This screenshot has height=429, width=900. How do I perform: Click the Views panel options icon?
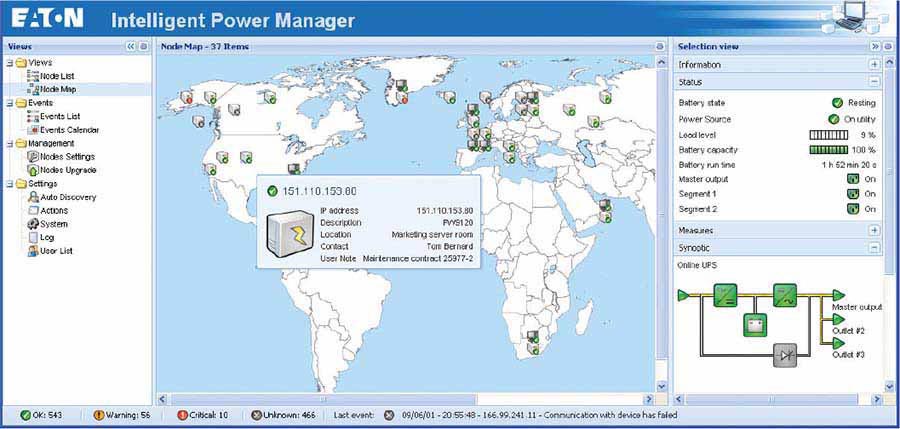click(x=143, y=47)
